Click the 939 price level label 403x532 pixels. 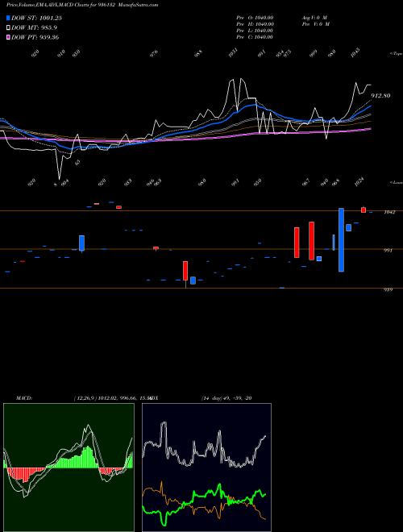pos(388,289)
